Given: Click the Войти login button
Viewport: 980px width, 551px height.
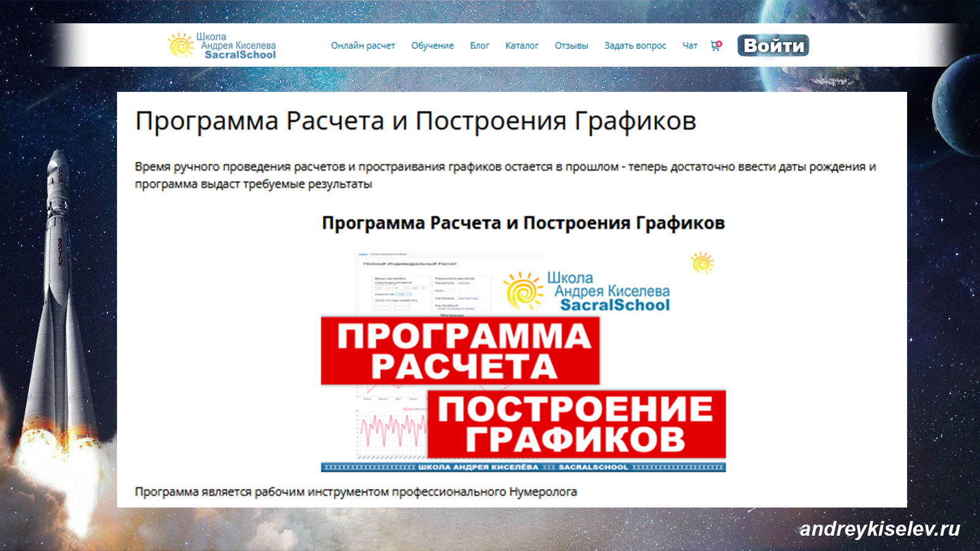Looking at the screenshot, I should pos(774,45).
